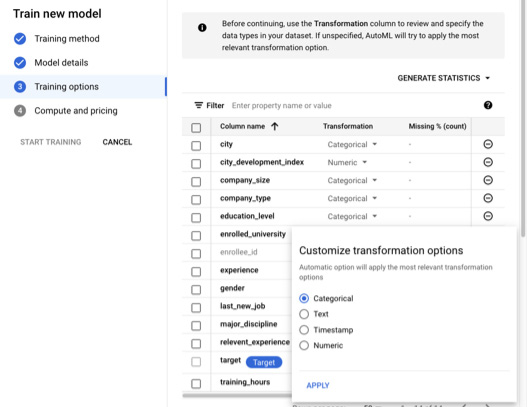Click the enrollee_id column name
Image resolution: width=527 pixels, height=407 pixels.
tap(239, 252)
